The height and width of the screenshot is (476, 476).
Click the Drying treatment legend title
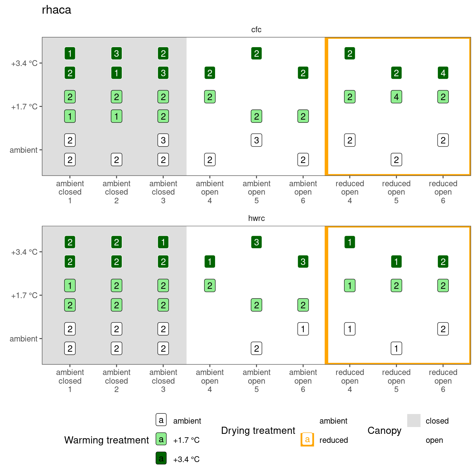(x=258, y=430)
